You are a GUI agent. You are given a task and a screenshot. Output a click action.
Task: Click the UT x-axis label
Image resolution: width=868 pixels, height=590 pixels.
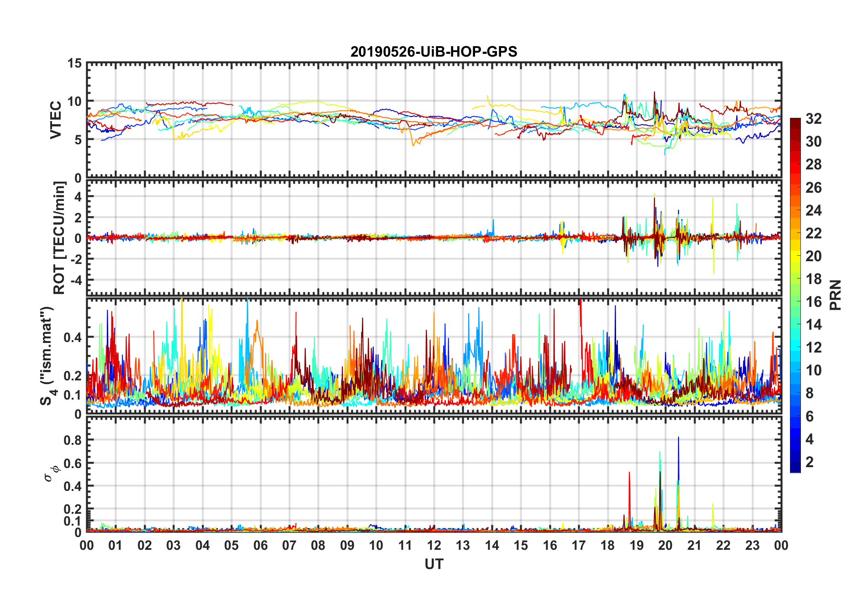pos(434,564)
